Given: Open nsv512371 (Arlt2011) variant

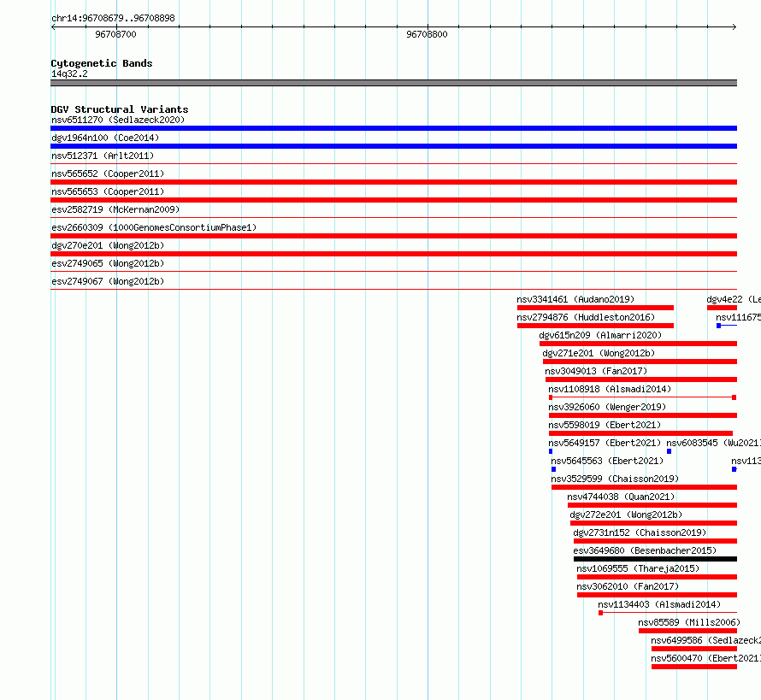Looking at the screenshot, I should click(103, 156).
